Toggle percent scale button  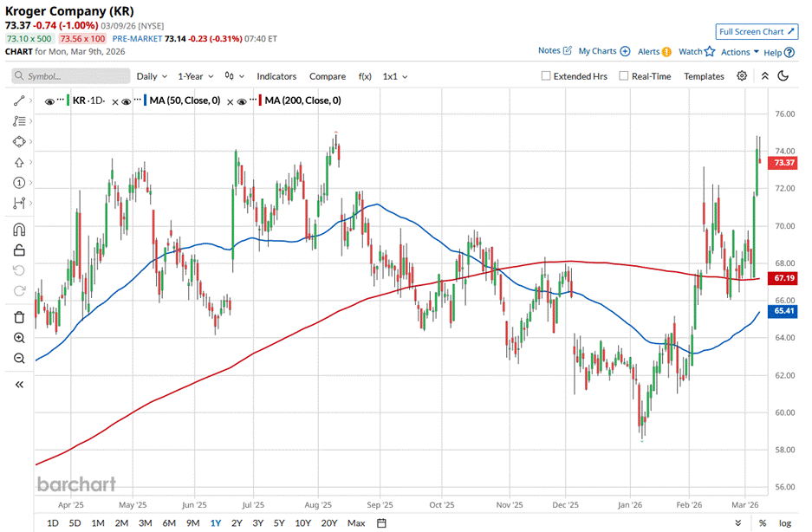[x=763, y=523]
